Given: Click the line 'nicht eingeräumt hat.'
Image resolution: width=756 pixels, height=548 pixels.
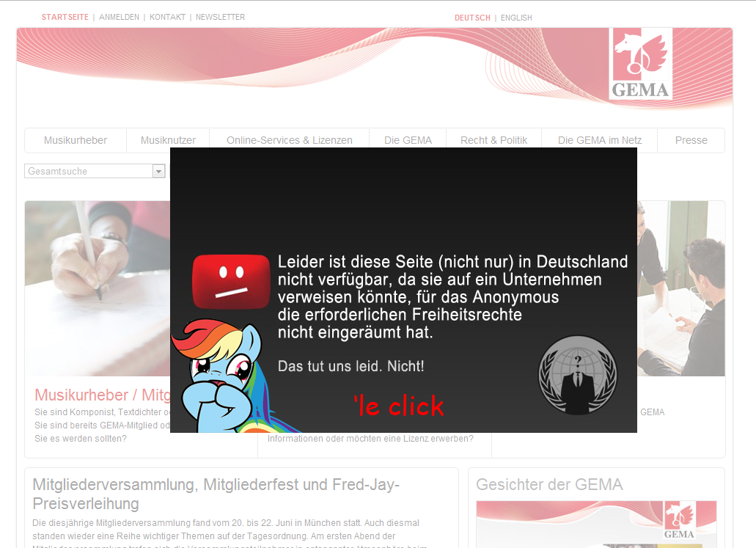Looking at the screenshot, I should pyautogui.click(x=356, y=332).
